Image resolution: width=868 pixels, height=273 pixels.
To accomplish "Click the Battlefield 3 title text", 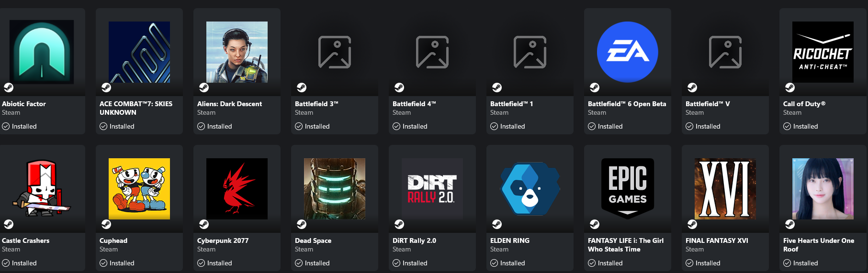I will click(316, 104).
